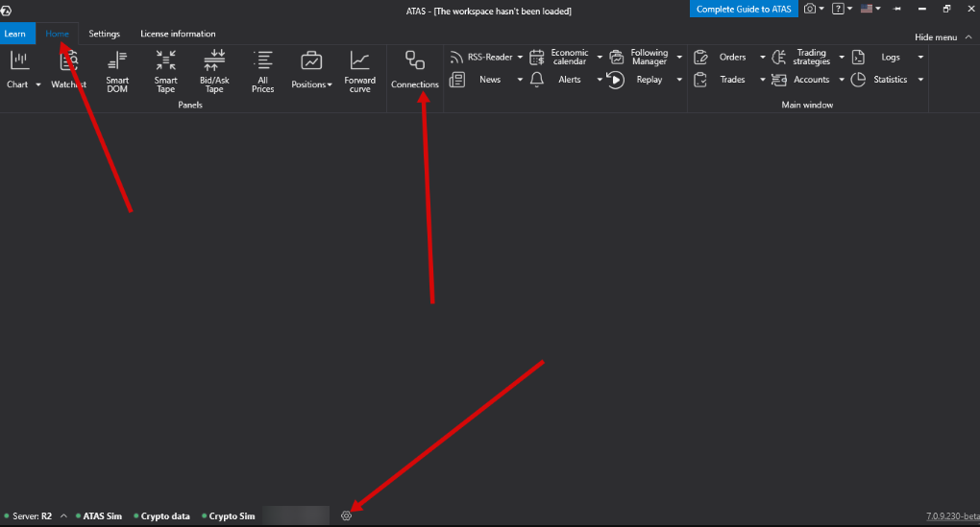Expand the Trading strategies dropdown arrow
The image size is (980, 527).
click(x=842, y=57)
